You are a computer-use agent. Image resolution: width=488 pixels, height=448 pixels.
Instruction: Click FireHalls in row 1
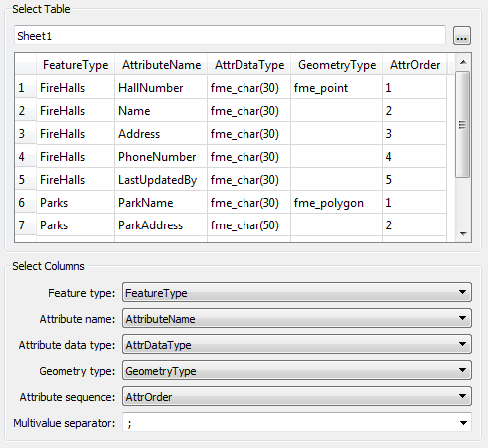coord(75,88)
